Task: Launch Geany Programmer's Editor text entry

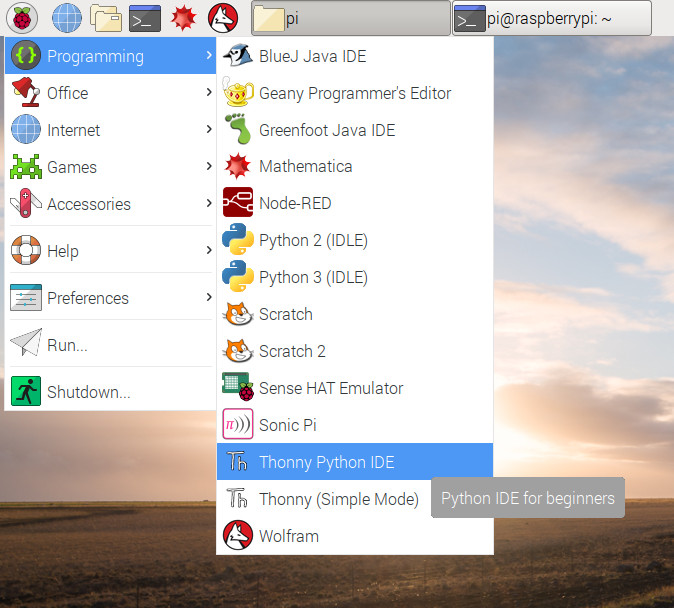Action: pyautogui.click(x=355, y=94)
